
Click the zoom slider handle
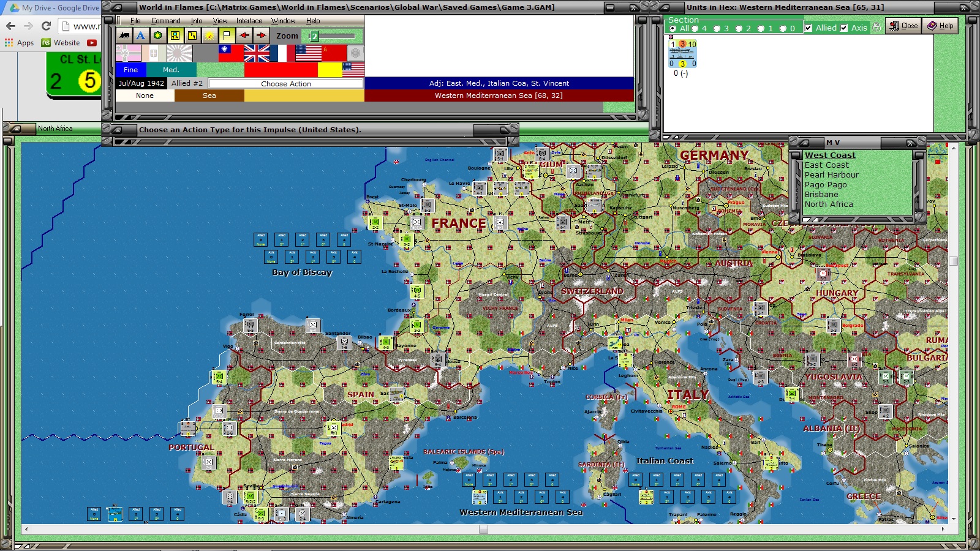[x=314, y=36]
